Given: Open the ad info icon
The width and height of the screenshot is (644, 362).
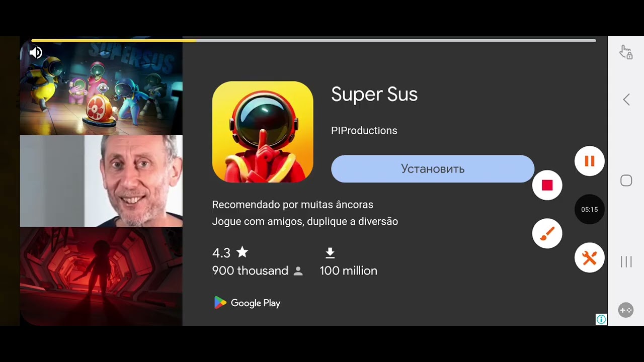Looking at the screenshot, I should 601,319.
